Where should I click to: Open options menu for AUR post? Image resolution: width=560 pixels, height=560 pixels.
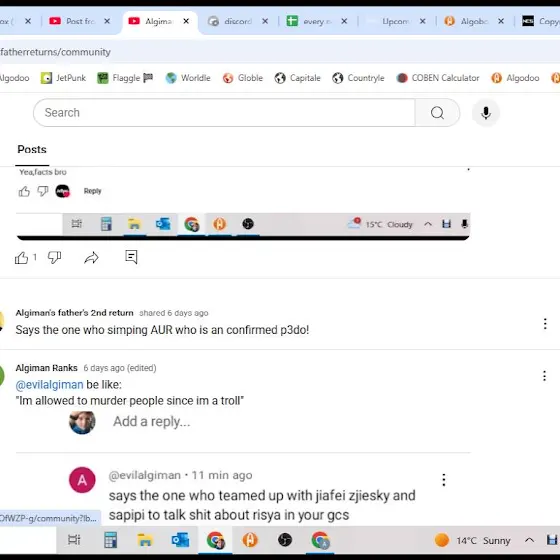(x=545, y=324)
